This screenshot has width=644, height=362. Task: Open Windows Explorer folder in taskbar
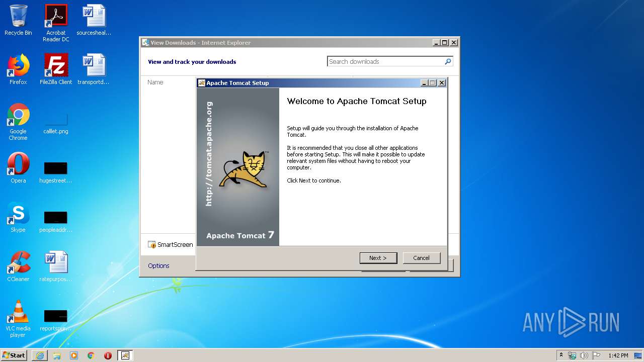(57, 355)
